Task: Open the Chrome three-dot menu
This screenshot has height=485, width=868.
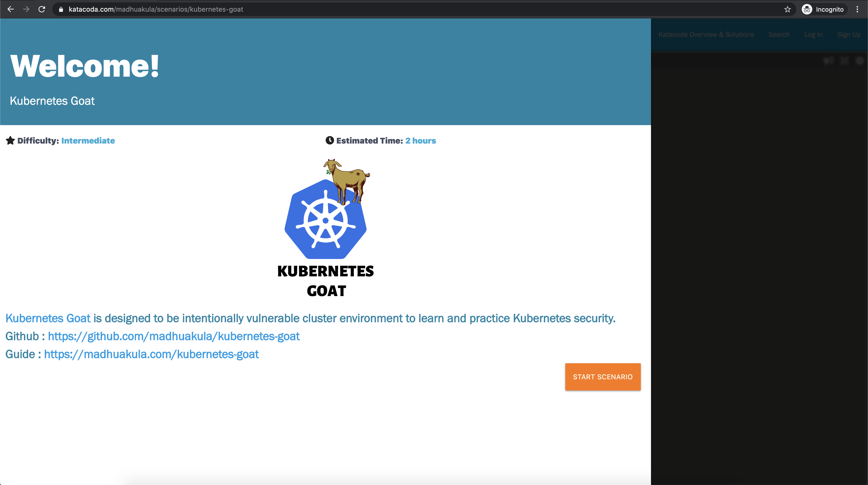Action: click(857, 9)
